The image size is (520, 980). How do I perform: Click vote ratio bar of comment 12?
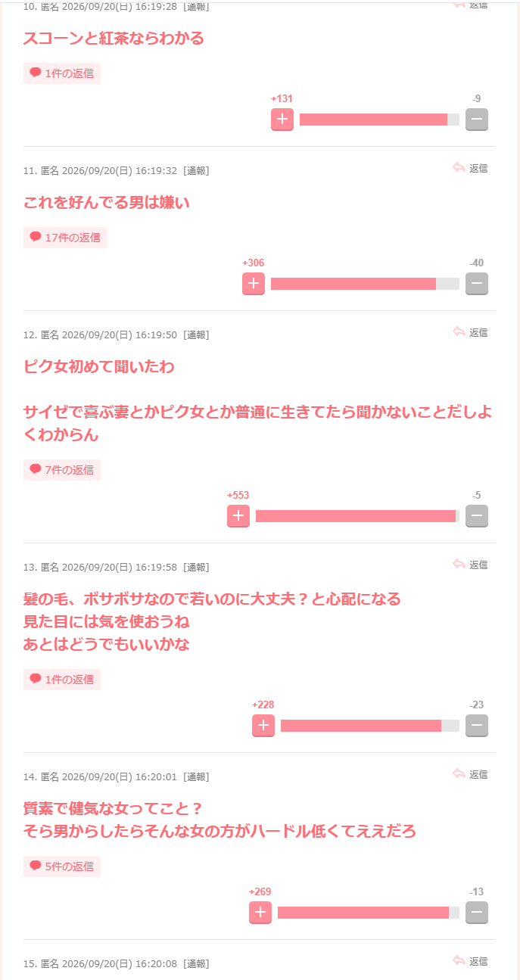click(x=357, y=516)
